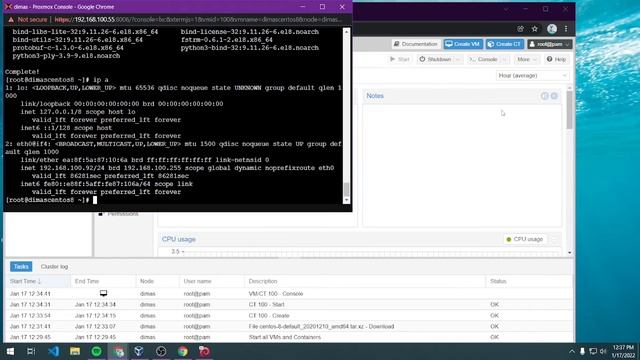Click the console scrollbar up arrow
This screenshot has width=640, height=360.
(347, 31)
